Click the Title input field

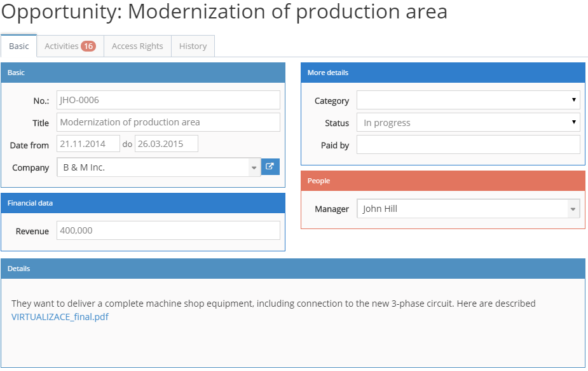point(168,122)
